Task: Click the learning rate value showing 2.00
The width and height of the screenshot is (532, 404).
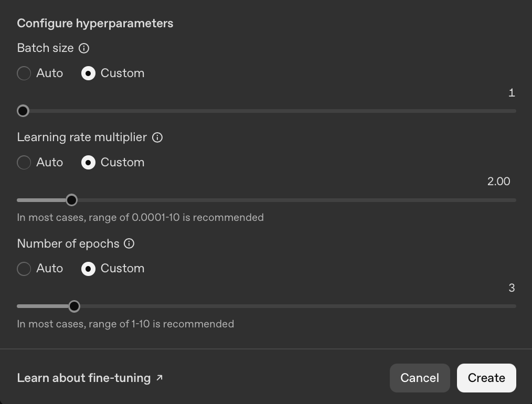Action: click(x=498, y=181)
